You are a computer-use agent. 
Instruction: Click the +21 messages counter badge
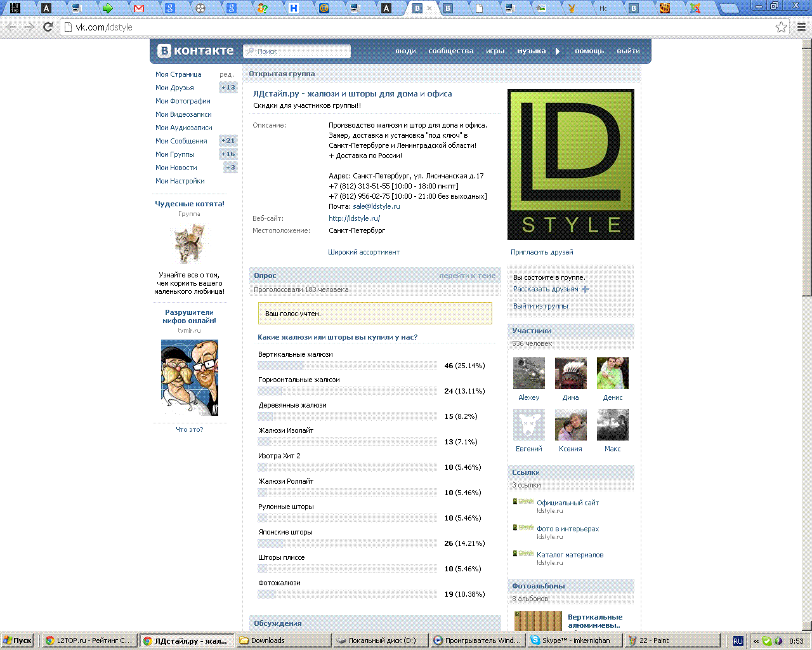(228, 141)
